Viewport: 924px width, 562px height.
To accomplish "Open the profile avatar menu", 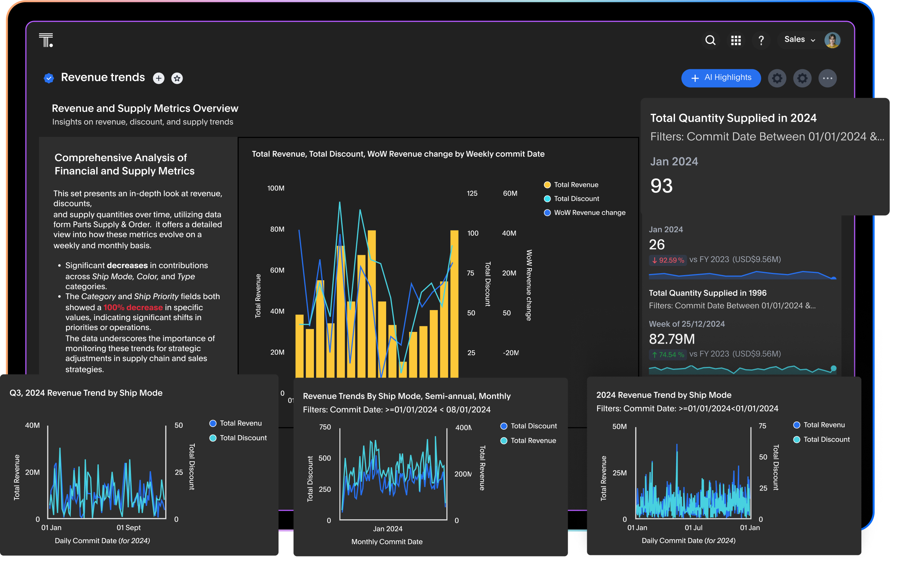I will (x=833, y=40).
